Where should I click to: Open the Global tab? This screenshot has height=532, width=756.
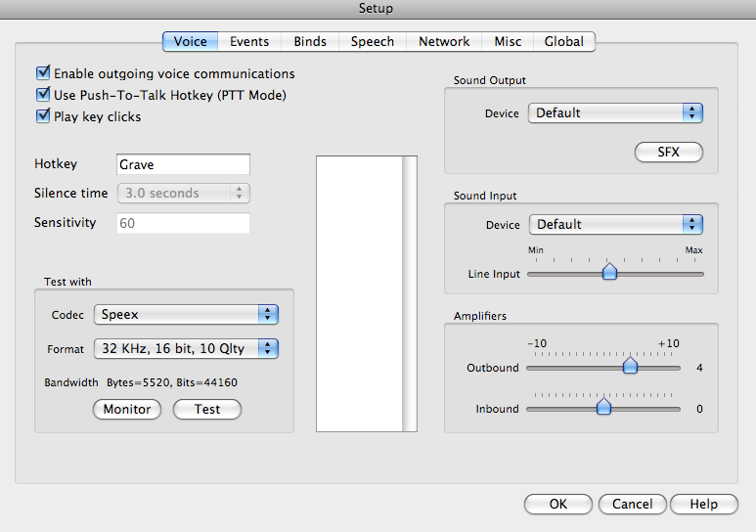pyautogui.click(x=564, y=42)
